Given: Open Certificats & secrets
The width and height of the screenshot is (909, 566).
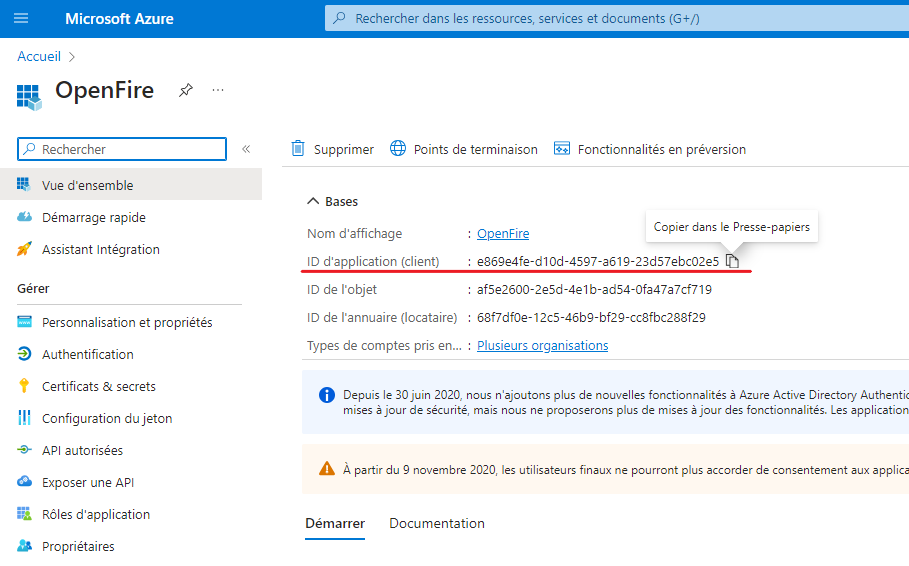Looking at the screenshot, I should [x=99, y=386].
